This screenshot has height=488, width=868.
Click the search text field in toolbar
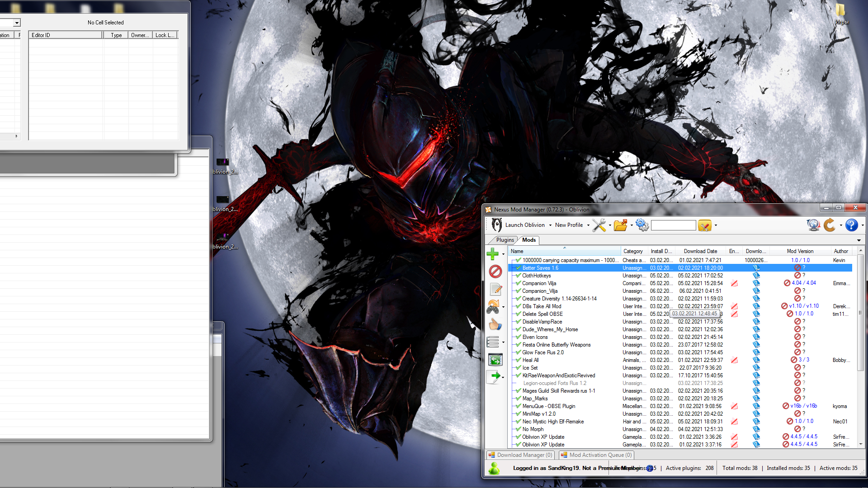(x=673, y=225)
